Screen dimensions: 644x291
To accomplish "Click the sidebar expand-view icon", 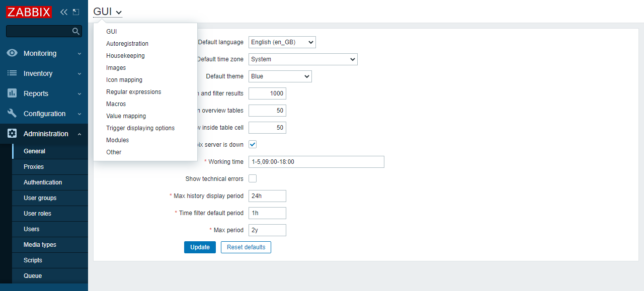I will (76, 11).
